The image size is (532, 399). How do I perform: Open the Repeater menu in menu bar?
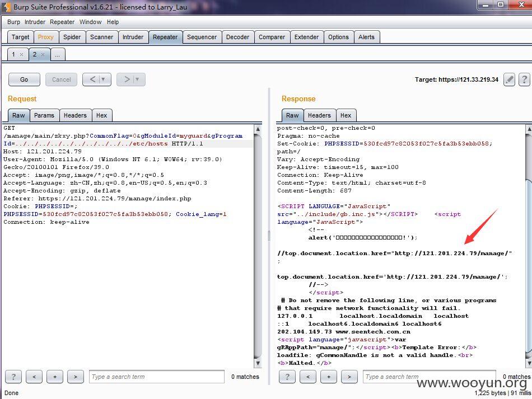click(62, 22)
